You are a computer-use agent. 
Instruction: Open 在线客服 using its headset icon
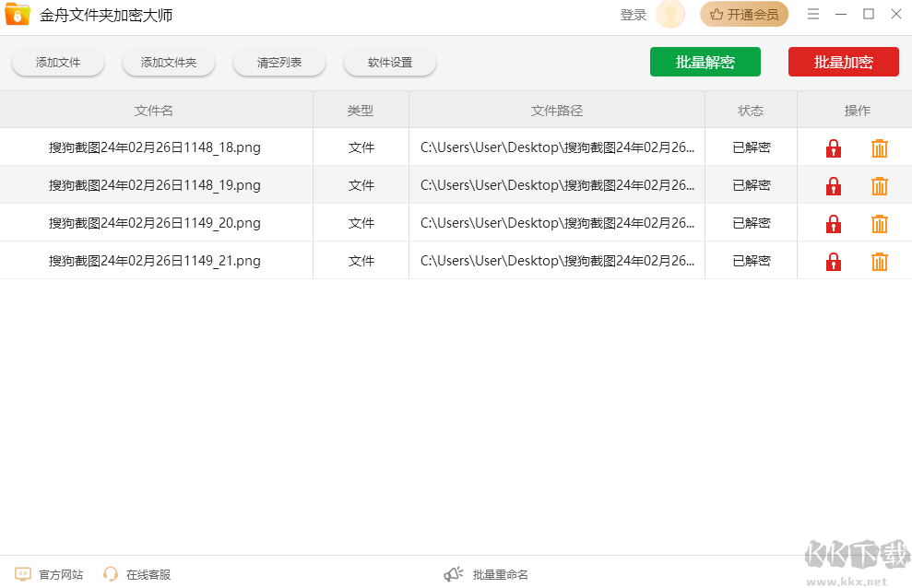[111, 573]
